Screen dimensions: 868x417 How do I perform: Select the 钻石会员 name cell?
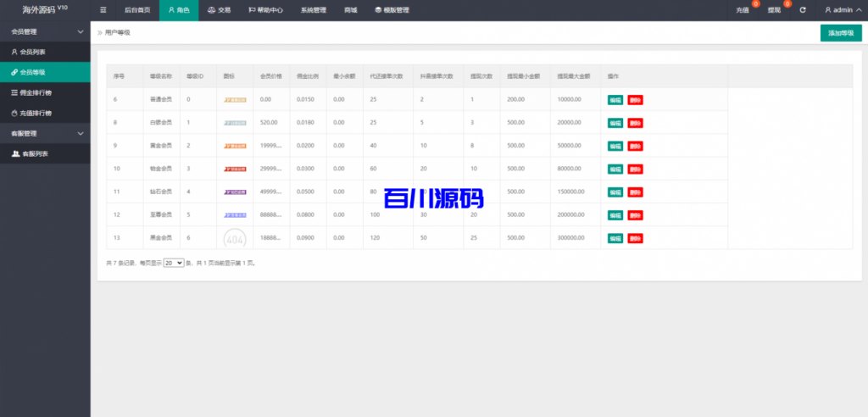pos(161,192)
